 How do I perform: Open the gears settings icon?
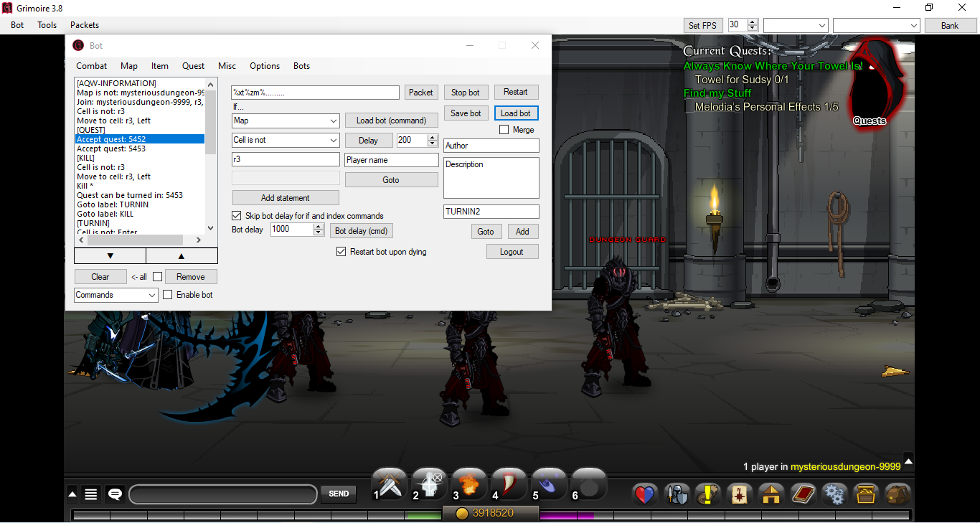pos(834,494)
